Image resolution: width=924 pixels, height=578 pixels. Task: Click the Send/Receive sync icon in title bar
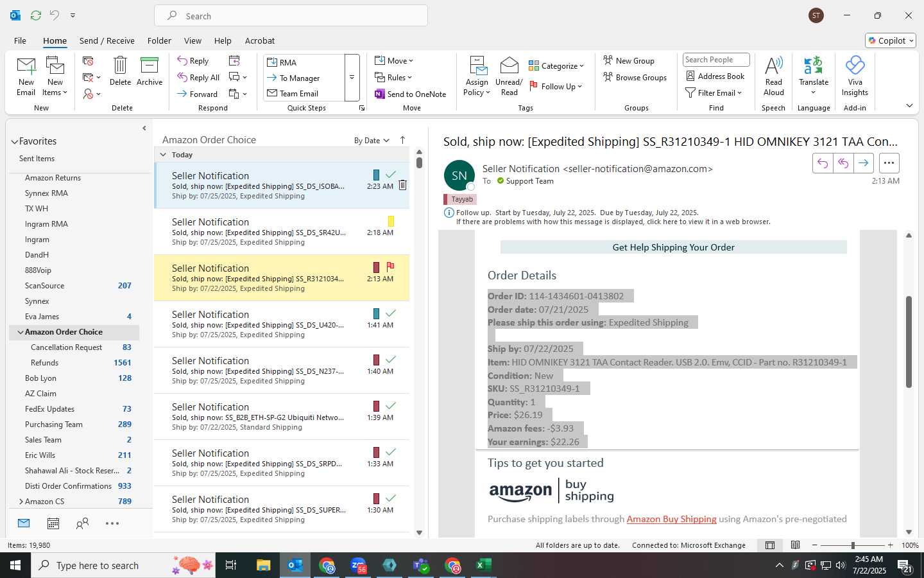tap(36, 15)
